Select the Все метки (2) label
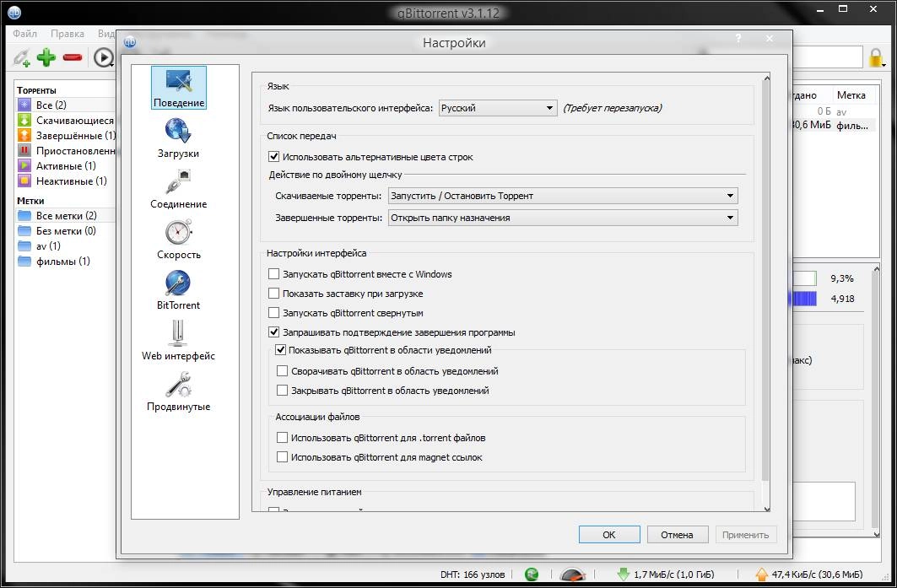 [x=66, y=216]
